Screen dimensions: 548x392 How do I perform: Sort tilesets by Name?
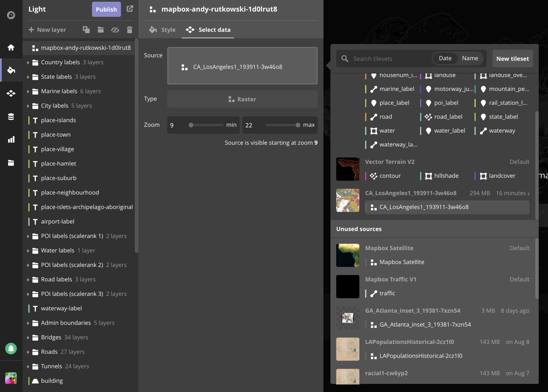(470, 58)
